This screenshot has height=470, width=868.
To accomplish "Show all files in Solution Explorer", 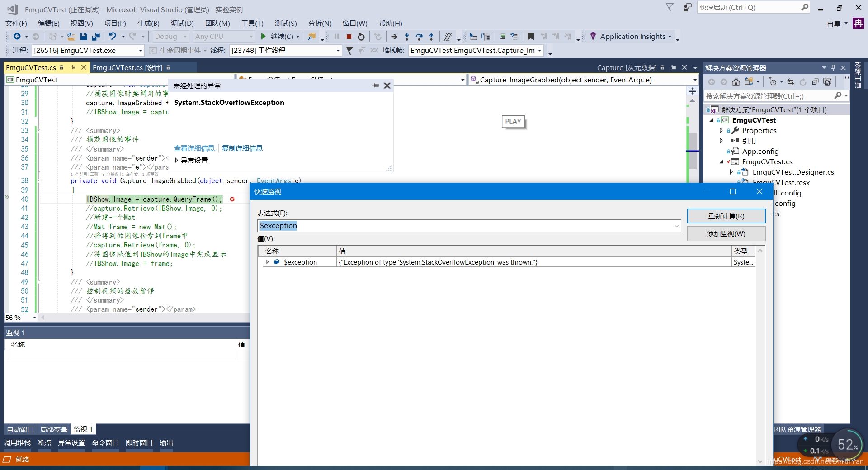I will 827,82.
